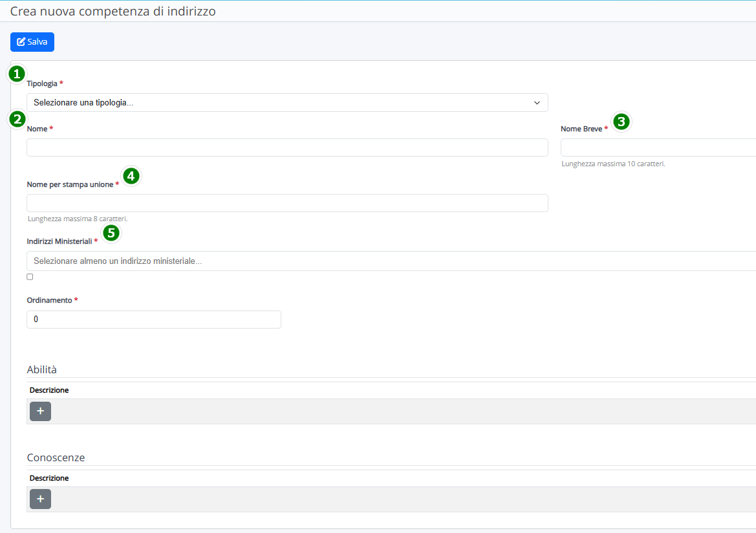The height and width of the screenshot is (533, 756).
Task: Click the green number 1 badge
Action: (16, 74)
